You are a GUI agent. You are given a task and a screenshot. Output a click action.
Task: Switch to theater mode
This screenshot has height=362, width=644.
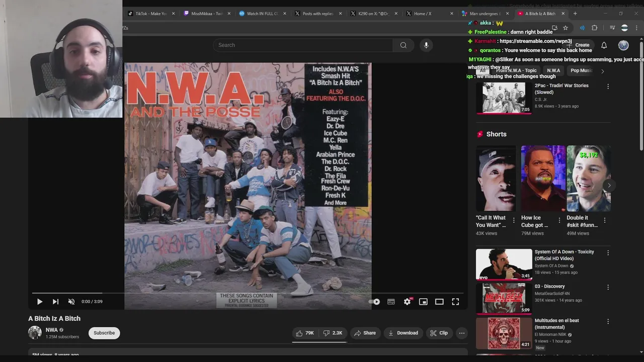point(439,302)
